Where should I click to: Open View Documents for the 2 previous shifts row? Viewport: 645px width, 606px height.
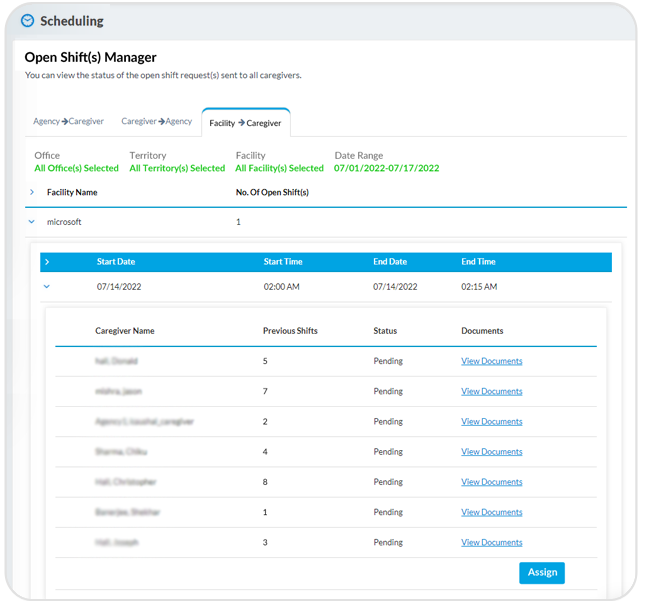[492, 422]
